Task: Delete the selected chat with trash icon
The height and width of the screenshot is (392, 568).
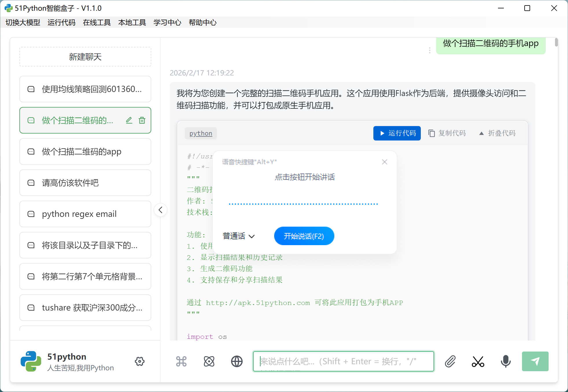Action: (142, 120)
